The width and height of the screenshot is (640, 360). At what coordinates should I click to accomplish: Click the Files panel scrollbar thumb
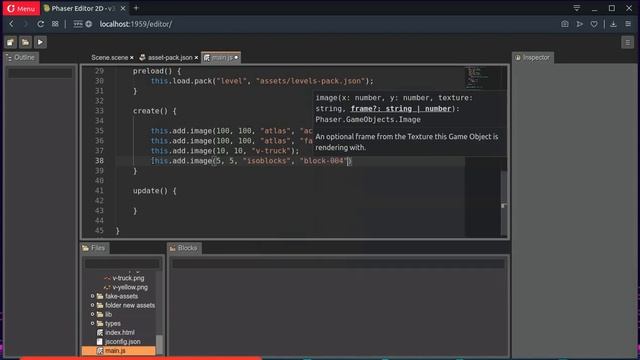point(160,345)
